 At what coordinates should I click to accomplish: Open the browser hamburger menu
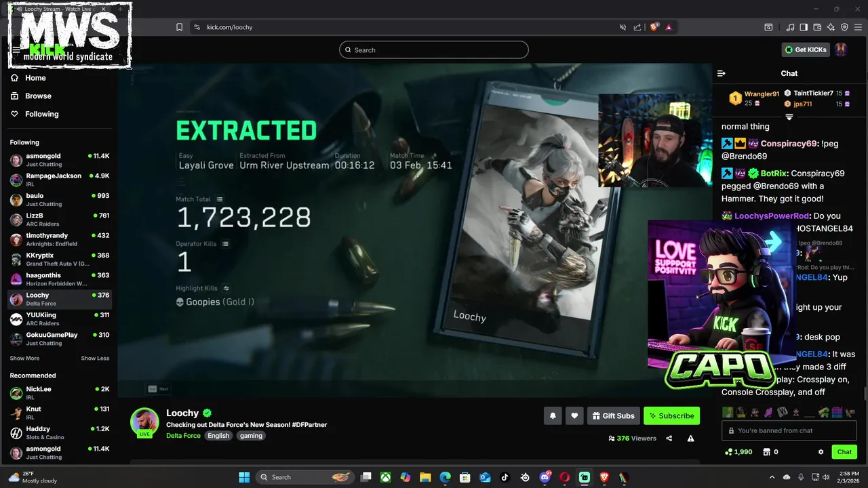(x=859, y=27)
